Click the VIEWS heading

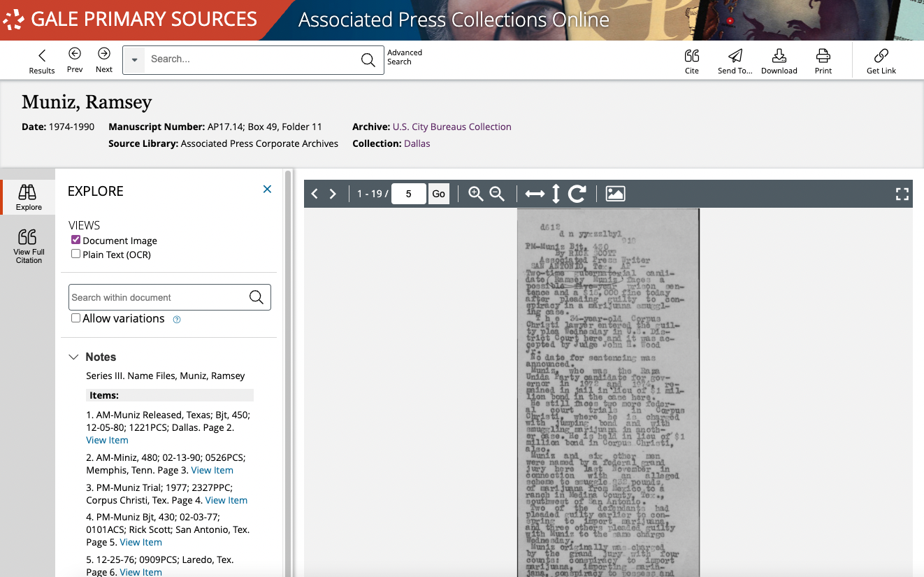click(x=85, y=225)
